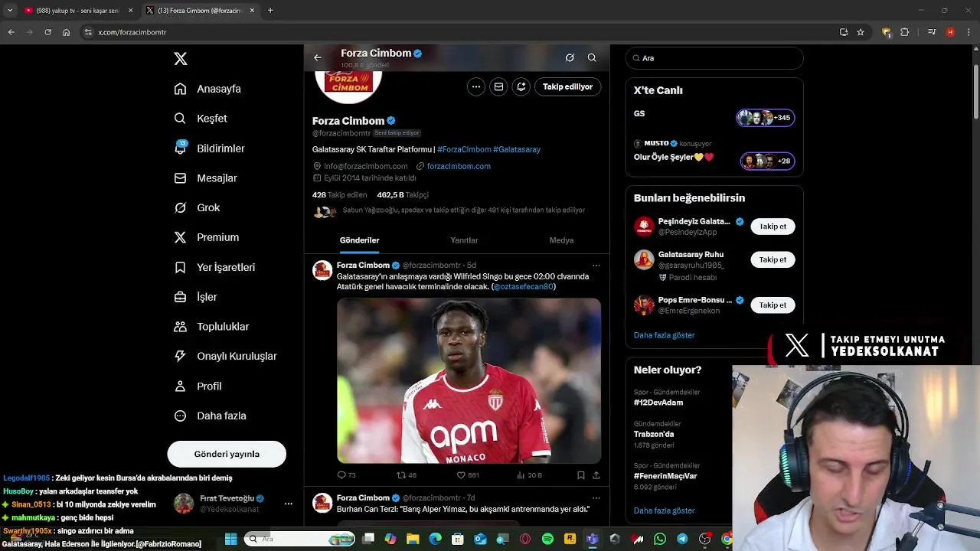Like the Wilfried Singo post
980x551 pixels.
pos(468,475)
